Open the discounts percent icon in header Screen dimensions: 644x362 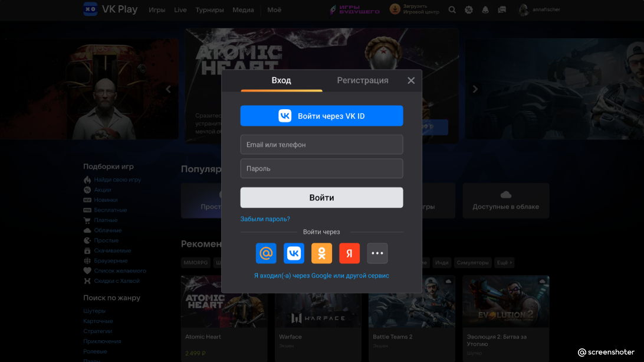click(x=469, y=9)
